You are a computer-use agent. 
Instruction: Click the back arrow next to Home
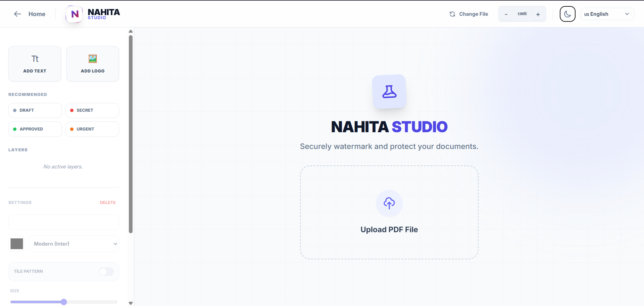(x=17, y=14)
